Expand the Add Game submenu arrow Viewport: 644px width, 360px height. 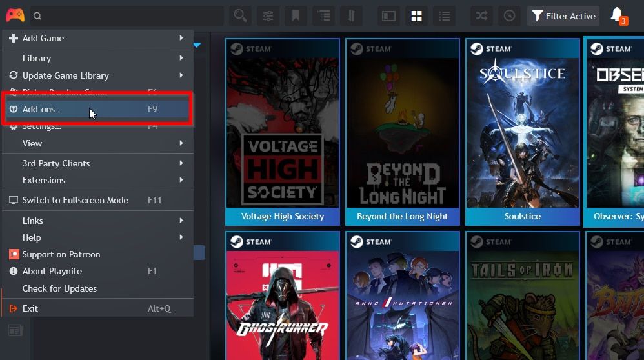click(x=181, y=38)
